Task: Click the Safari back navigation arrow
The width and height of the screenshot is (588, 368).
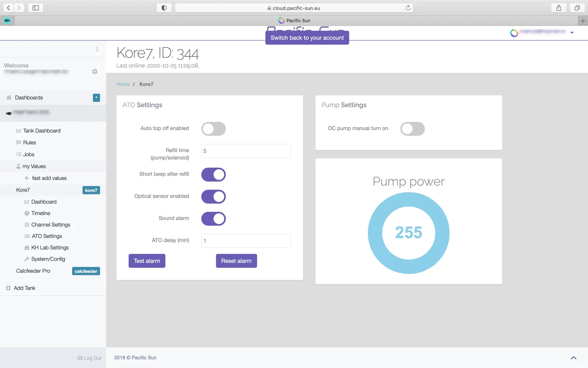Action: click(8, 8)
